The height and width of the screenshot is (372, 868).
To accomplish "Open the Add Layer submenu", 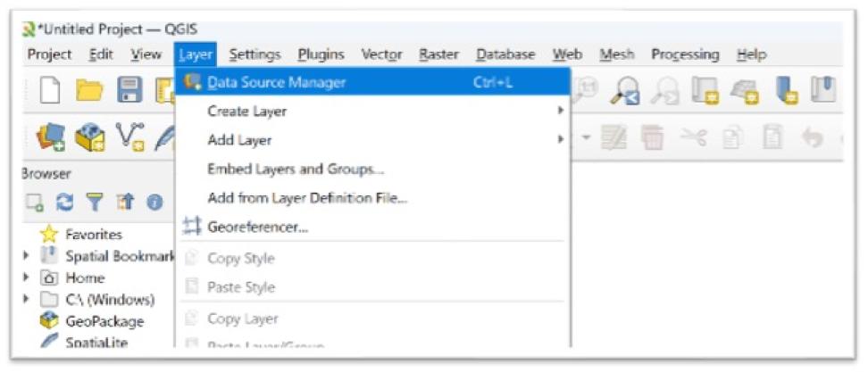I will point(372,140).
